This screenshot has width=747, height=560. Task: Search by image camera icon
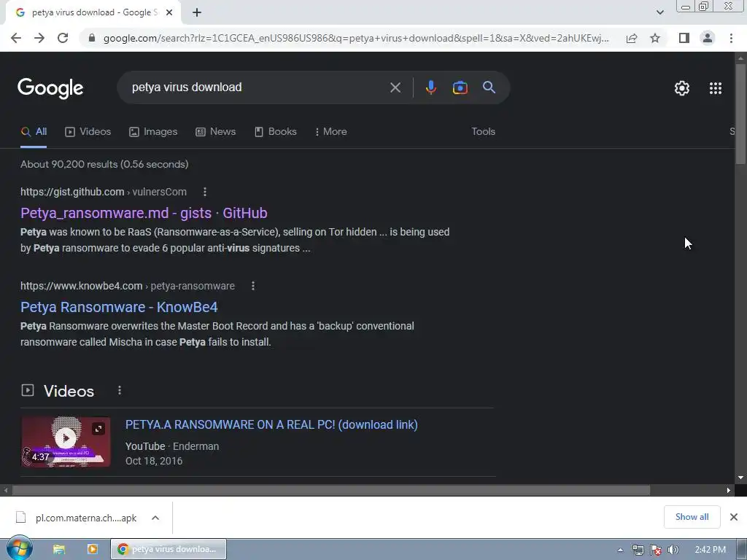[x=460, y=87]
